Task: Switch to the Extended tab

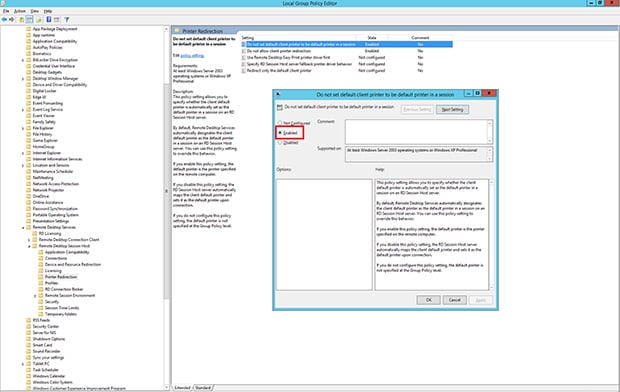Action: coord(182,388)
